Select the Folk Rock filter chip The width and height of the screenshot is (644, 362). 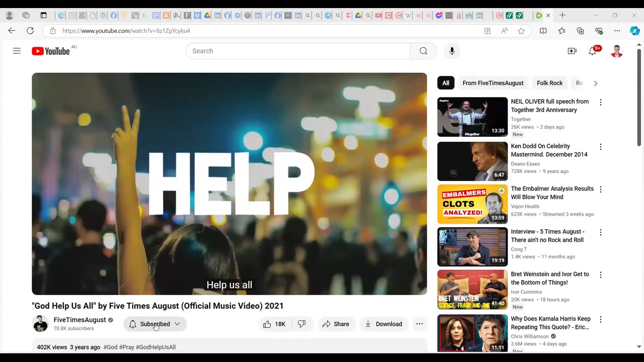tap(550, 83)
